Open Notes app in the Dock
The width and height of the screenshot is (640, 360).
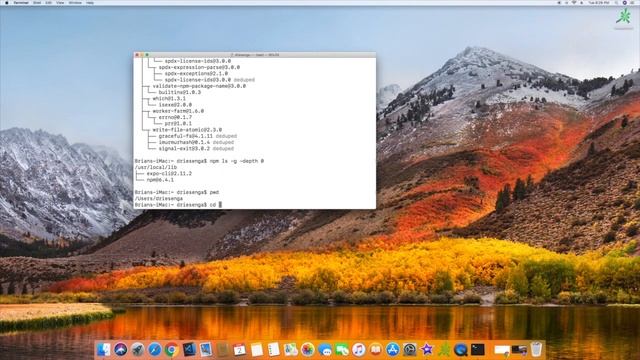pos(257,349)
